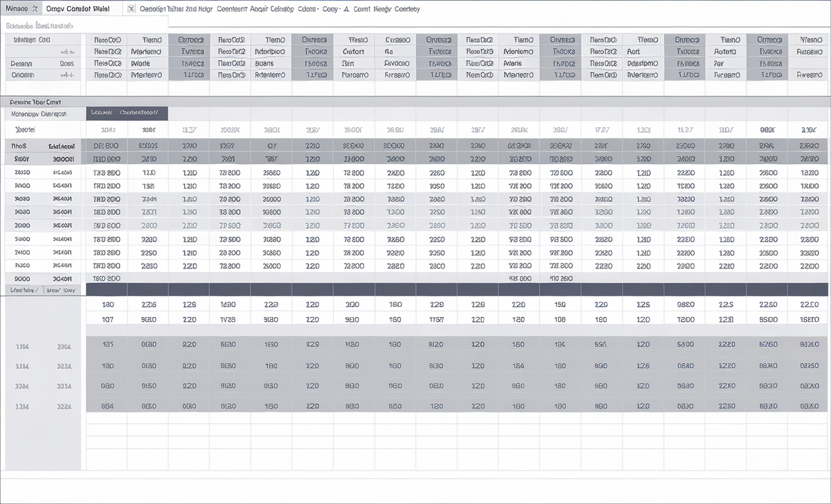Click the 'Motenopy Diseraast' label

click(x=39, y=114)
